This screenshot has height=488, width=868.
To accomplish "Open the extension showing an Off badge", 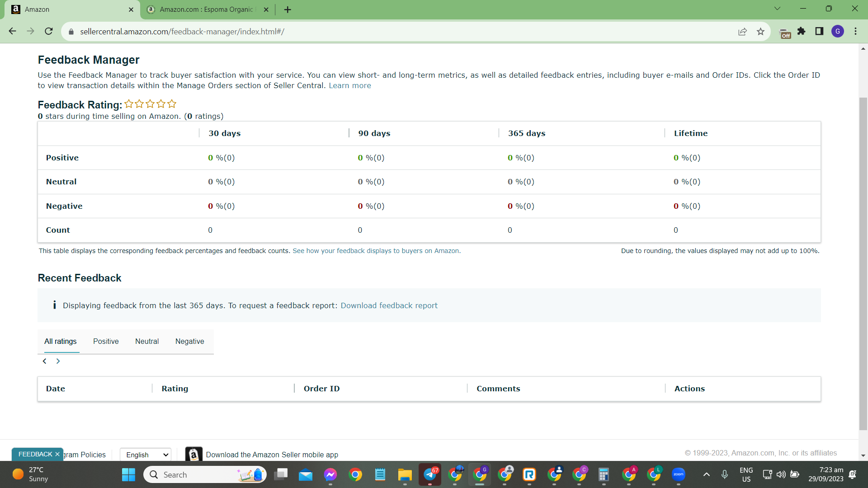I will pos(785,33).
